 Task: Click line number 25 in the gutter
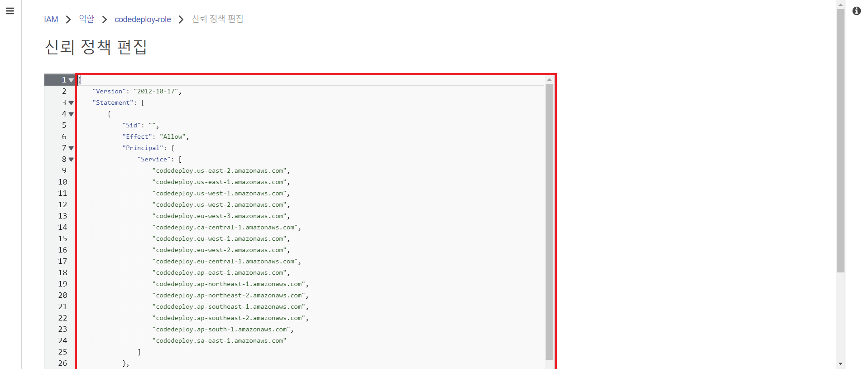tap(62, 352)
